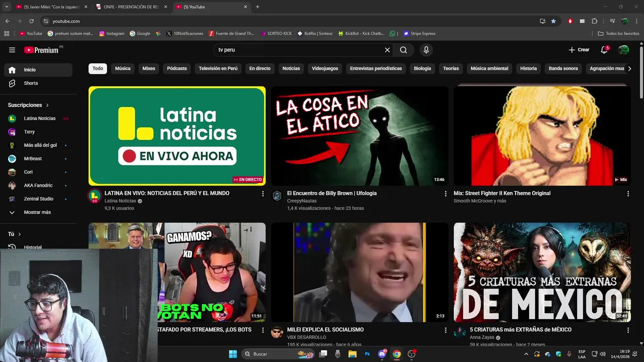Open Zentral Studio subscription

point(38,199)
